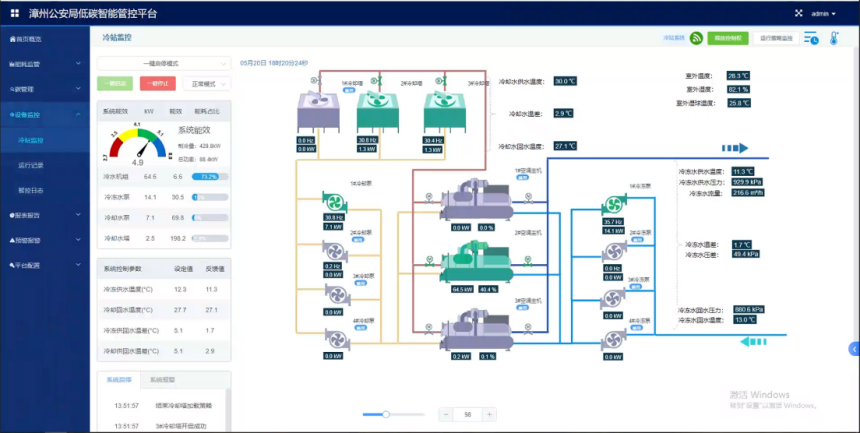This screenshot has width=860, height=433.
Task: Select the 3# cooling pump icon
Action: click(x=337, y=295)
